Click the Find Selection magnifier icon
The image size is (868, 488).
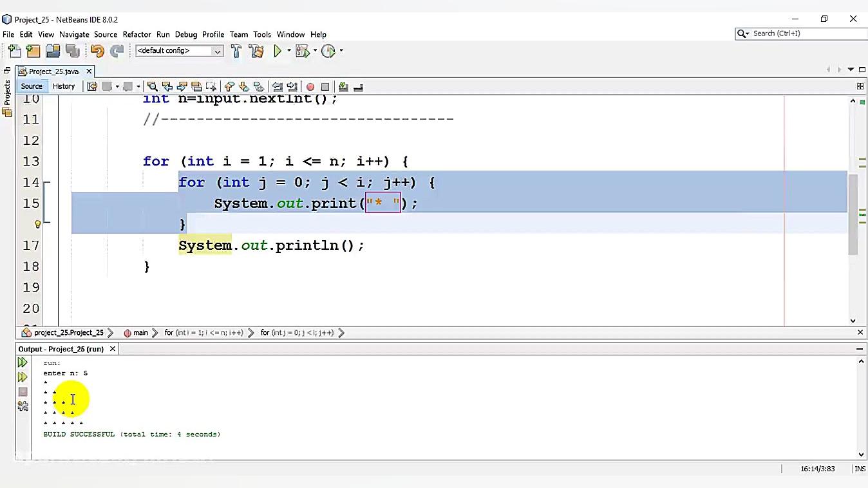click(x=152, y=86)
